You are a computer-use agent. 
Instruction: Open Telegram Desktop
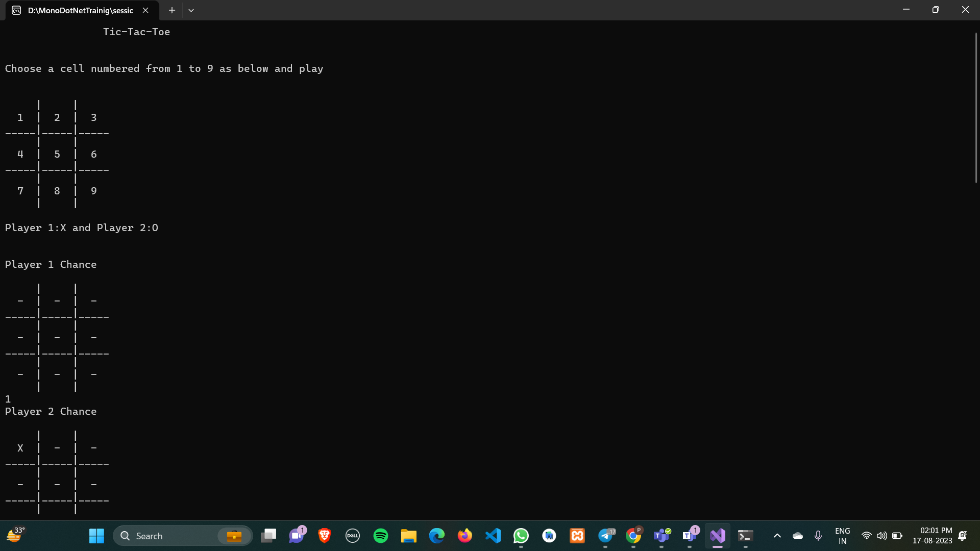click(605, 536)
